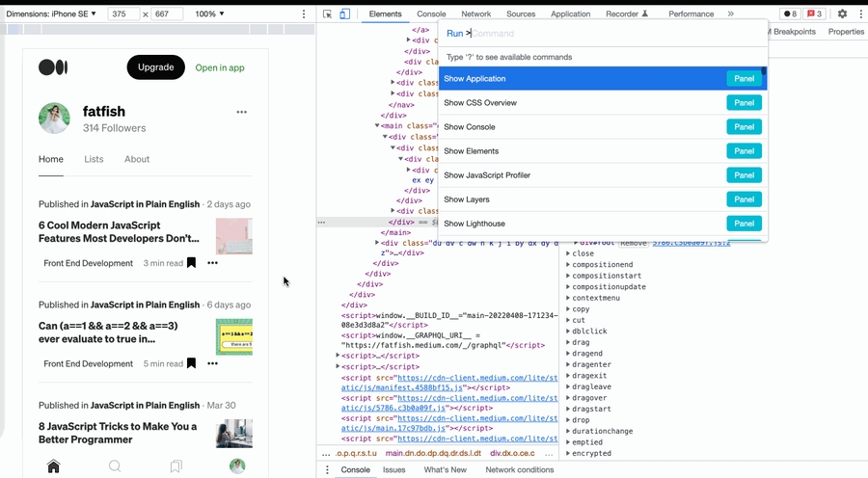868x478 pixels.
Task: Toggle the device toolbar icon
Action: tap(346, 14)
